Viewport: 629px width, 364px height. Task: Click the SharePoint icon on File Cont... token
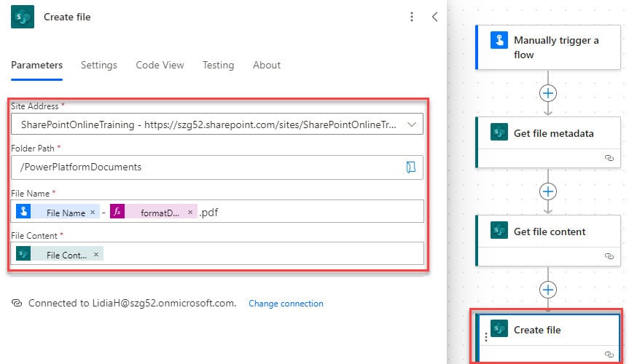23,253
